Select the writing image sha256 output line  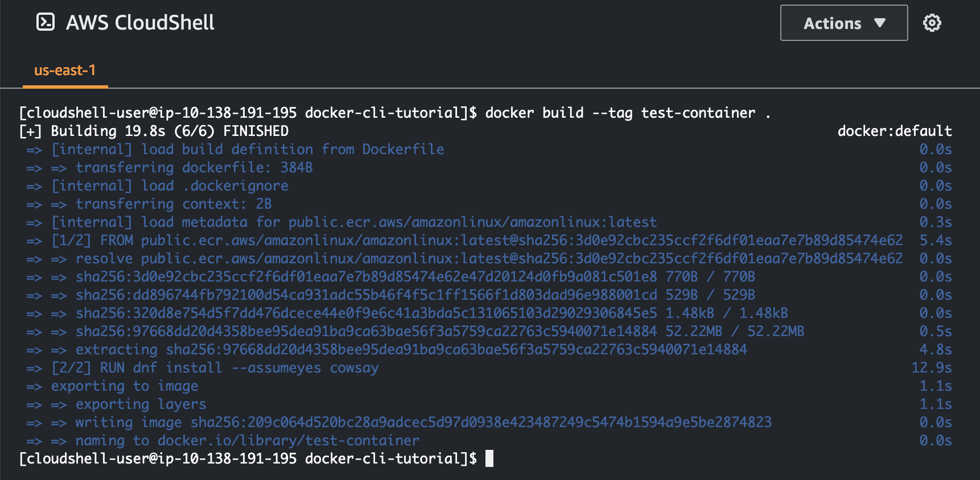[x=398, y=422]
